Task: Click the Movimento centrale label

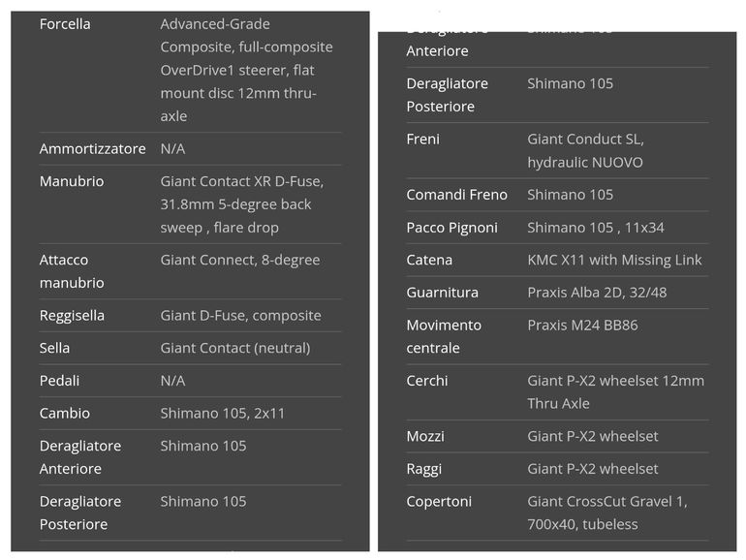Action: (x=444, y=336)
